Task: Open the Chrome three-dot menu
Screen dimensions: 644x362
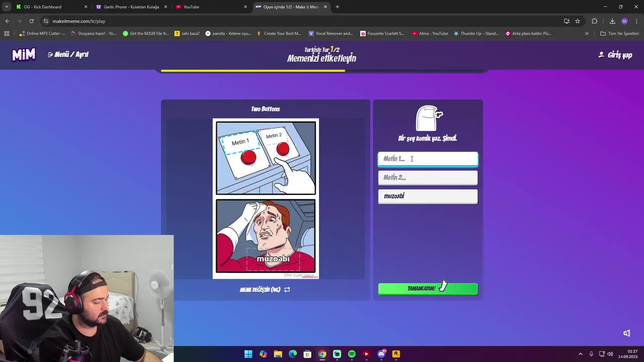Action: (x=637, y=21)
